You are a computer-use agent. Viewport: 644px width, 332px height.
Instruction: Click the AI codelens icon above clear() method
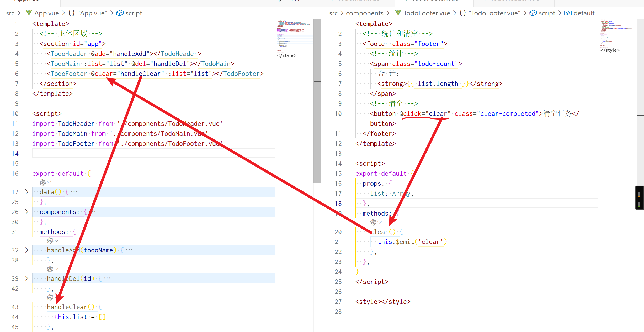tap(373, 222)
